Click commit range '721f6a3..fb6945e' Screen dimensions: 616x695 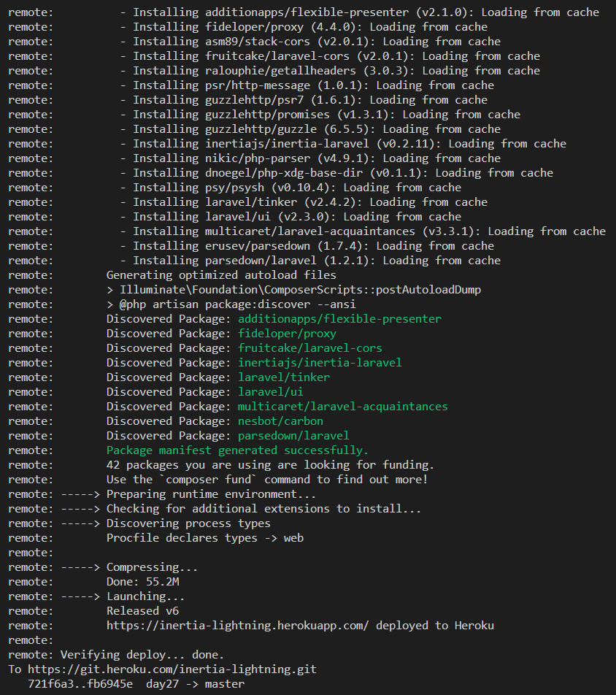coord(80,684)
